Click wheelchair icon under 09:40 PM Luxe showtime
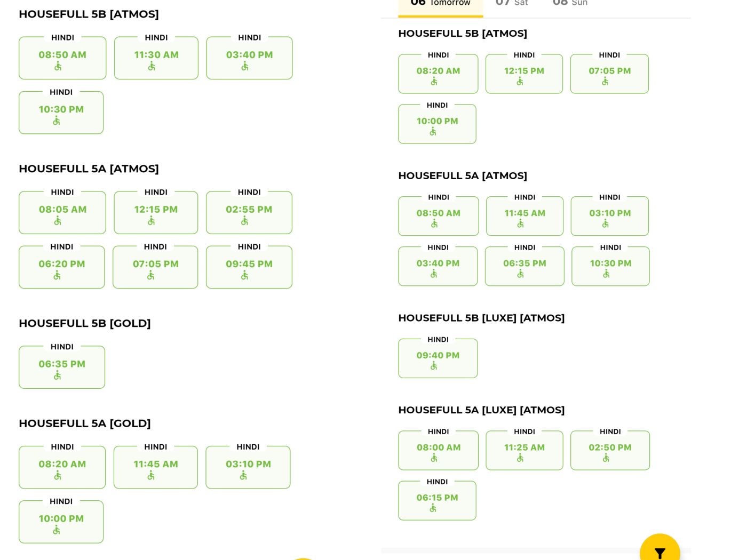 (x=434, y=366)
